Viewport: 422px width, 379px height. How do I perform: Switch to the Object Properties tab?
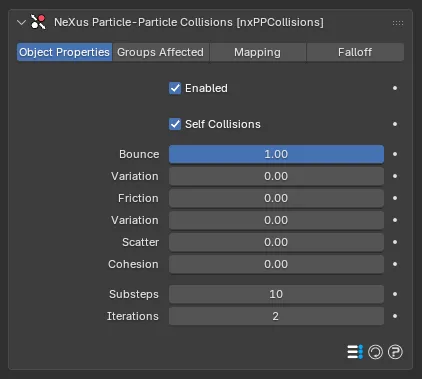[x=64, y=52]
